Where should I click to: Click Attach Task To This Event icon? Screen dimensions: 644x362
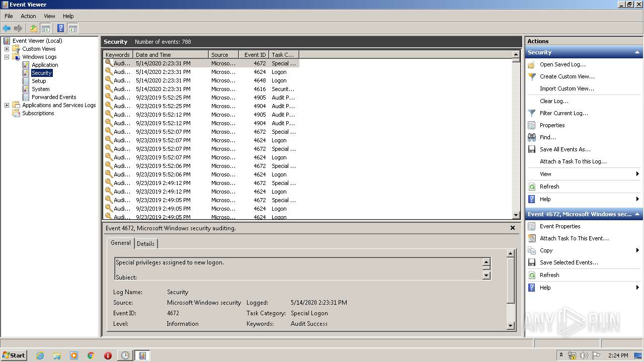tap(532, 238)
